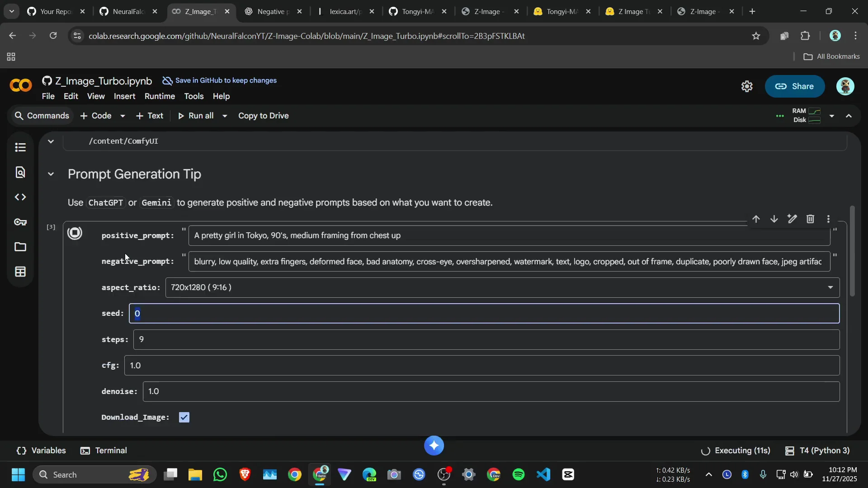Viewport: 868px width, 488px height.
Task: Open the find and replace sidebar icon
Action: pyautogui.click(x=20, y=172)
